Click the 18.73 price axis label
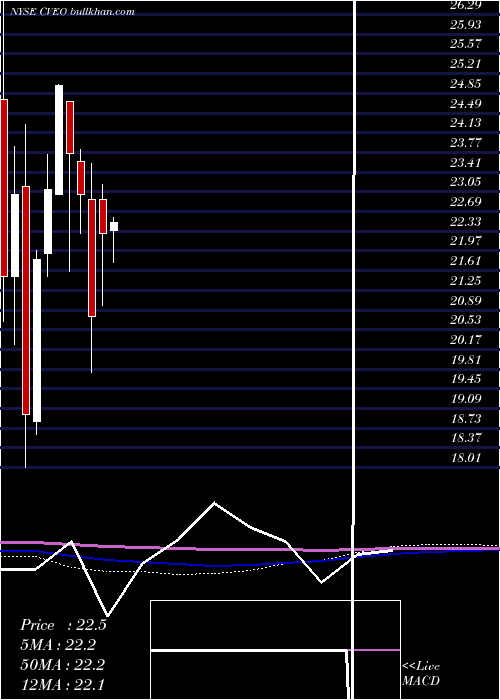This screenshot has width=500, height=700. (466, 418)
